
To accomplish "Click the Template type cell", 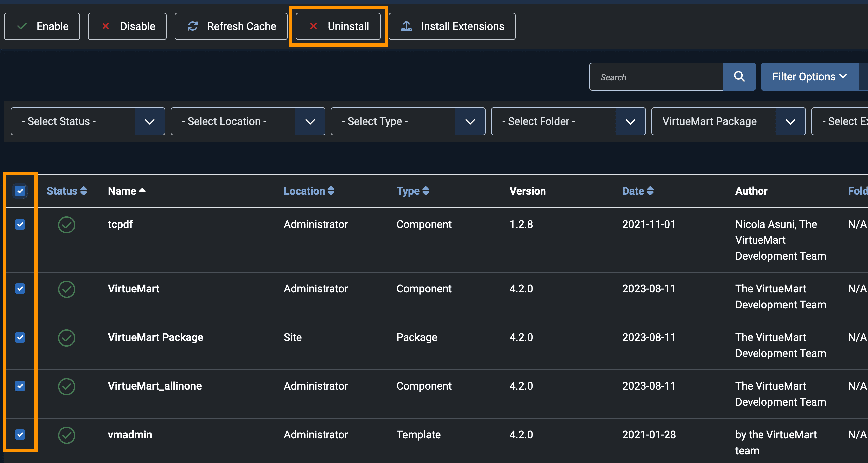I will (418, 435).
